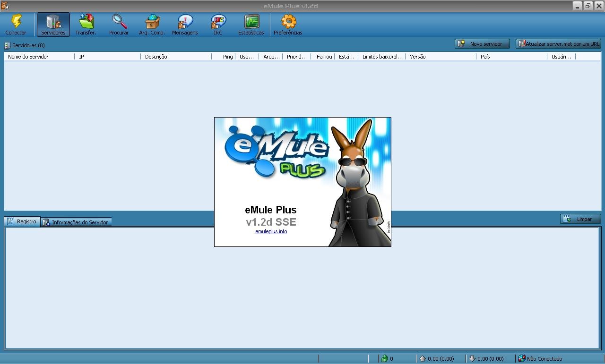Open Estatísticas statistics view
605x364 pixels.
click(251, 25)
